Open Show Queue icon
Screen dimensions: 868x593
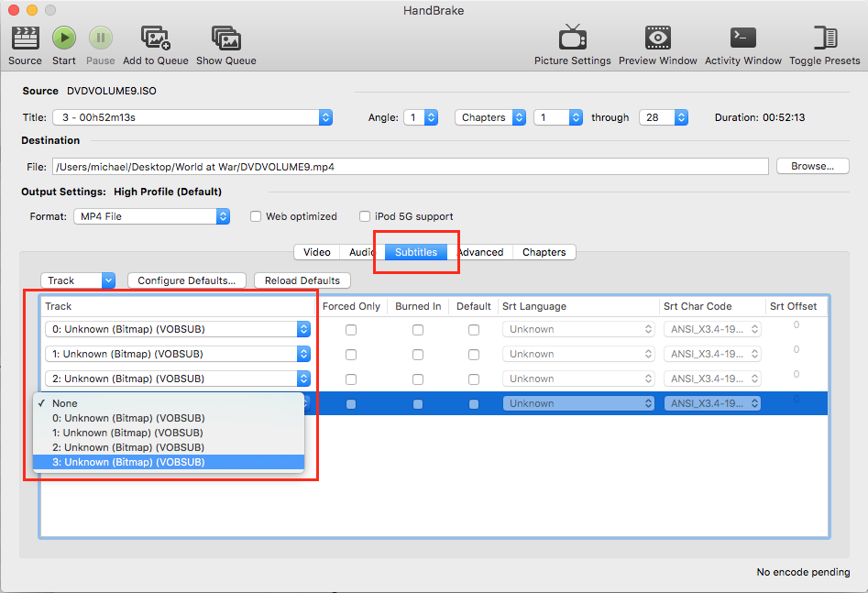pos(225,38)
